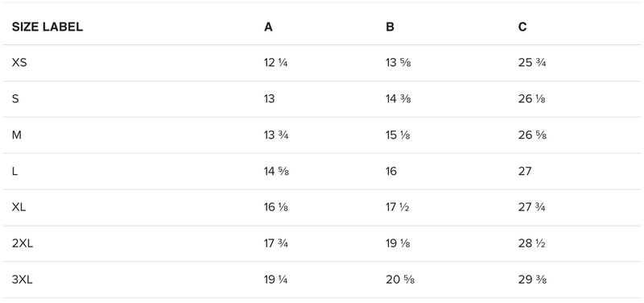Click the 20 ⅝ value for 3XL
The height and width of the screenshot is (303, 644).
click(400, 280)
